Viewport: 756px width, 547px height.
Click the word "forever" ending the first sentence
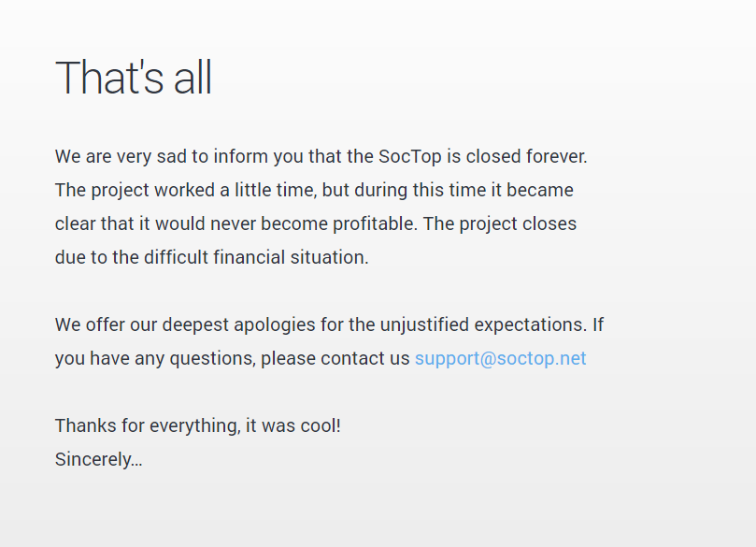557,157
